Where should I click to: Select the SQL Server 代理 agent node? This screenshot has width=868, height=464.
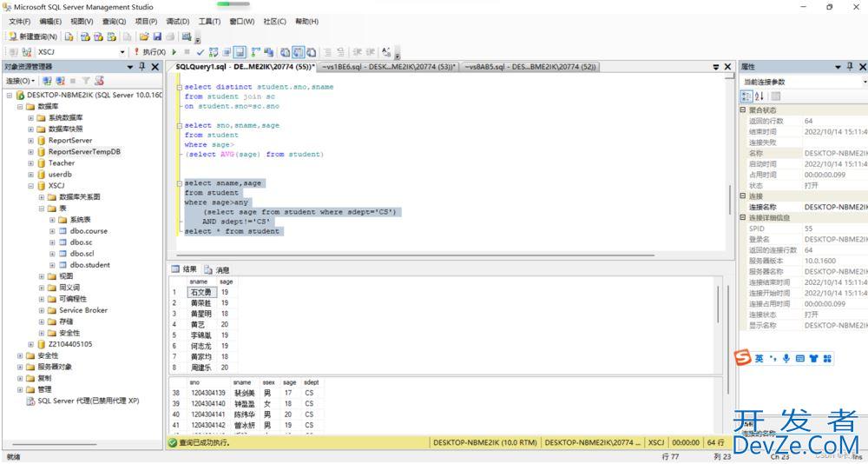click(x=88, y=401)
